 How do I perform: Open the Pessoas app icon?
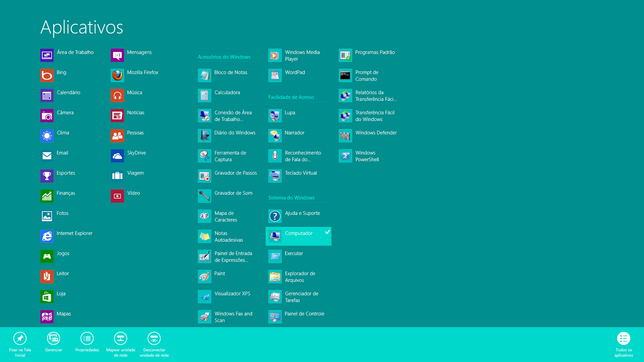117,136
